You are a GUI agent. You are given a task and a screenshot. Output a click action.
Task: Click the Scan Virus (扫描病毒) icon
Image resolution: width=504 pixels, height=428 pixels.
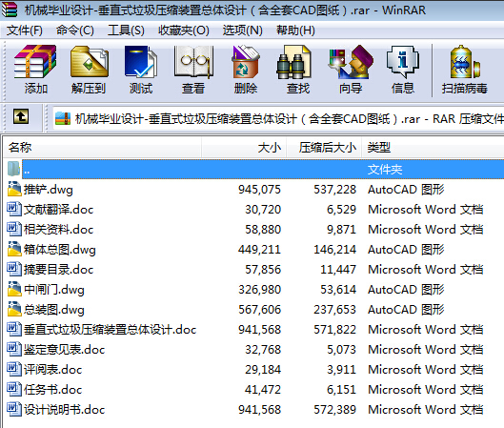click(x=464, y=61)
